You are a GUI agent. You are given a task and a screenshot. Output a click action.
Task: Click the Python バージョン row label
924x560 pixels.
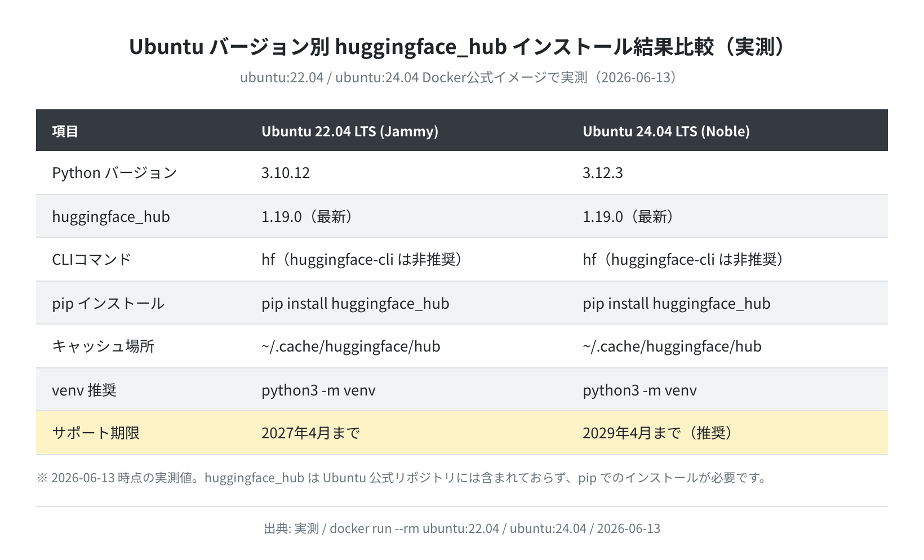[x=114, y=172]
